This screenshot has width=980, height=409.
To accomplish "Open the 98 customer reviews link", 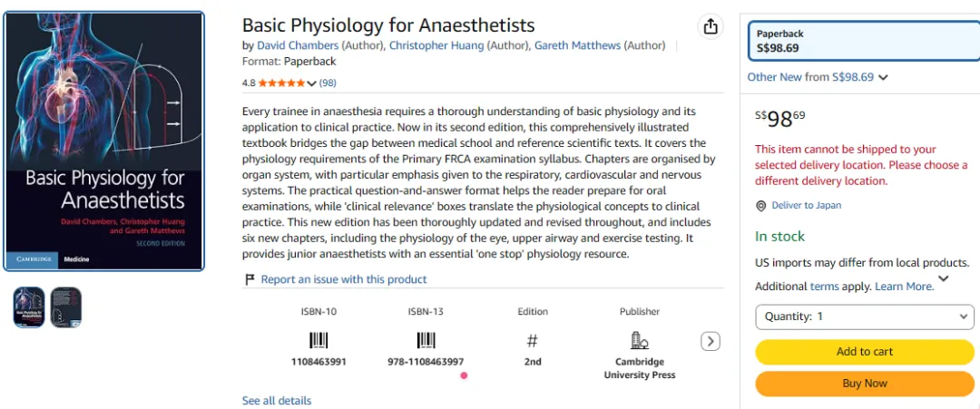I will [x=328, y=83].
